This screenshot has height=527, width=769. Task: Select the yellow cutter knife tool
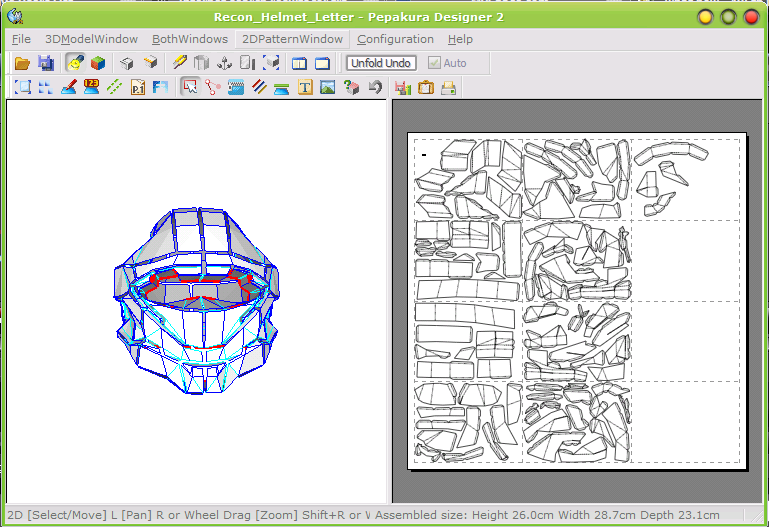(x=179, y=63)
